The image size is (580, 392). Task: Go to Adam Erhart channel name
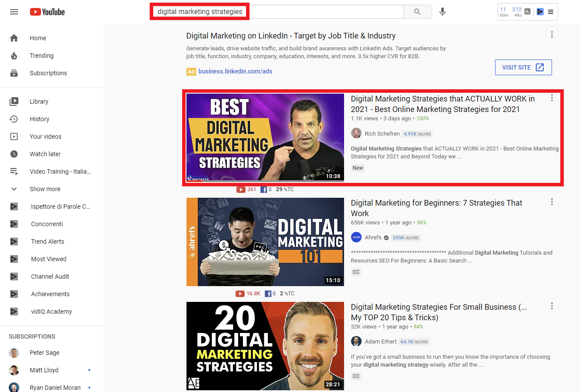pyautogui.click(x=381, y=342)
